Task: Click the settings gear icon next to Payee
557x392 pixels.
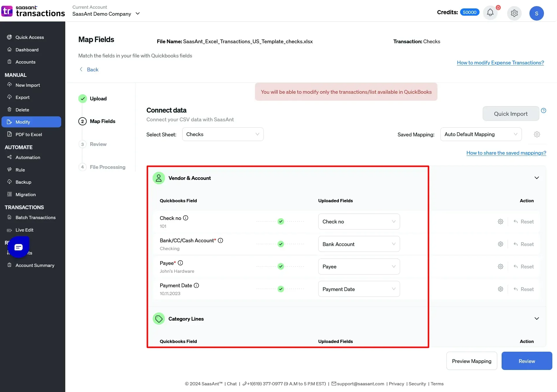Action: click(501, 266)
